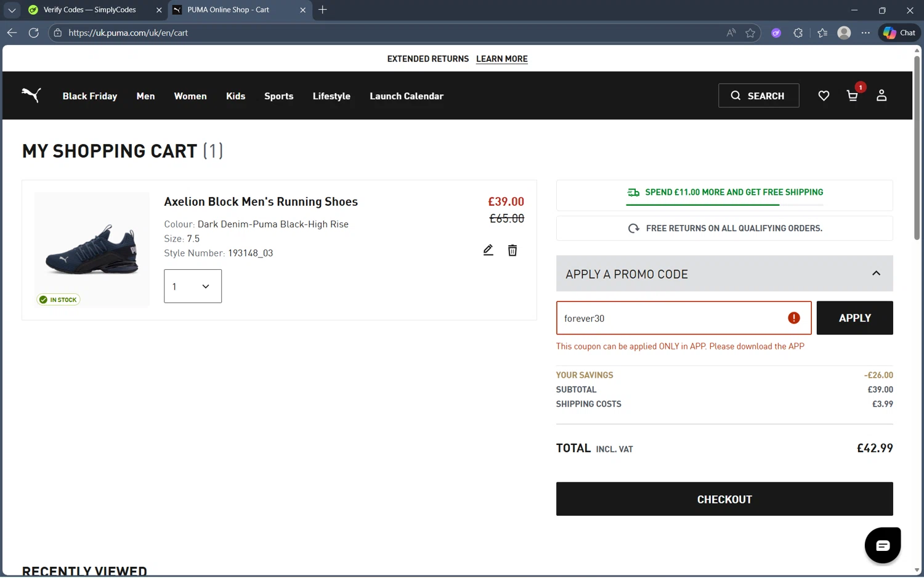Open the Launch Calendar menu item

pos(407,96)
